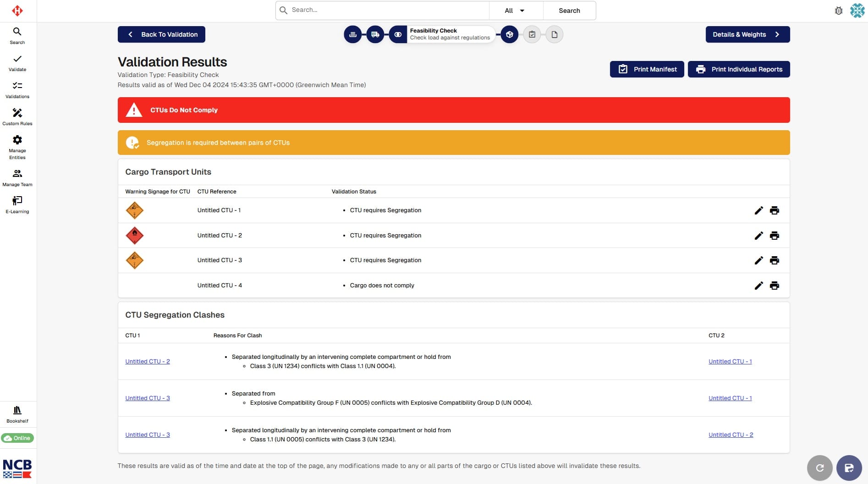
Task: Click the edit pencil for Untitled CTU - 4
Action: click(x=758, y=286)
